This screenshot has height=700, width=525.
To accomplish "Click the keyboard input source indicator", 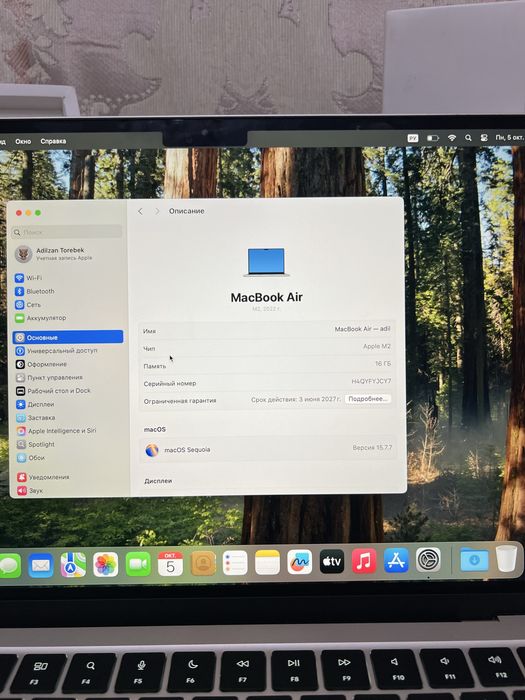I will pos(413,138).
